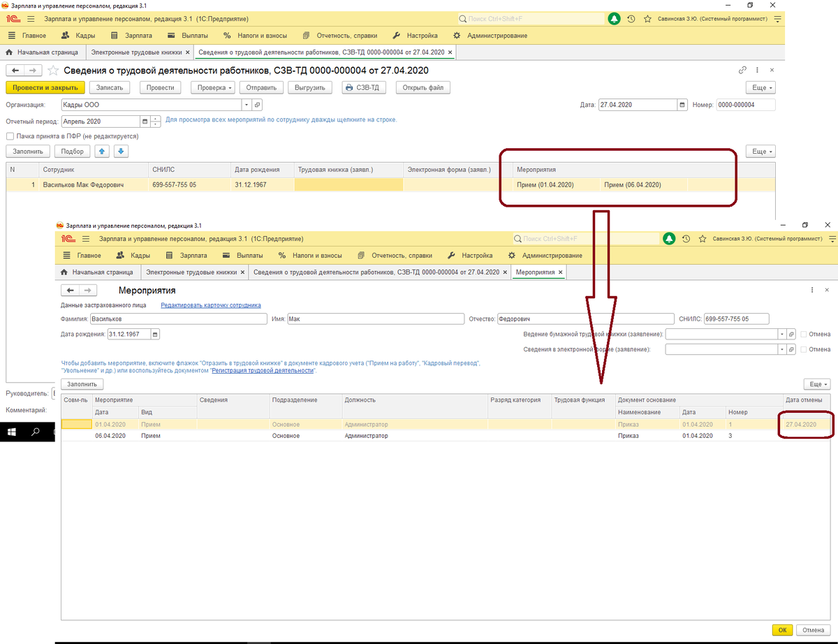Open paper workbook statement document icon
Screen dimensions: 838x644
coord(791,334)
